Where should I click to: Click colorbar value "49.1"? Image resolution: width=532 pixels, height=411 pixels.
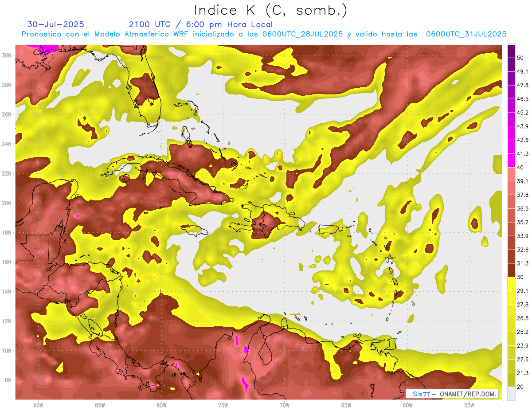[x=522, y=71]
